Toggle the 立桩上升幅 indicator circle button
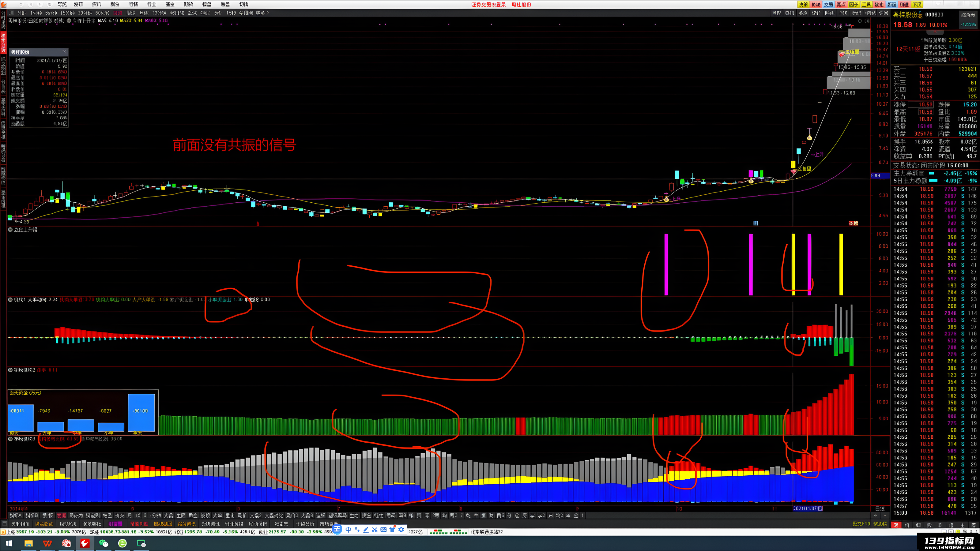This screenshot has width=980, height=551. click(11, 230)
